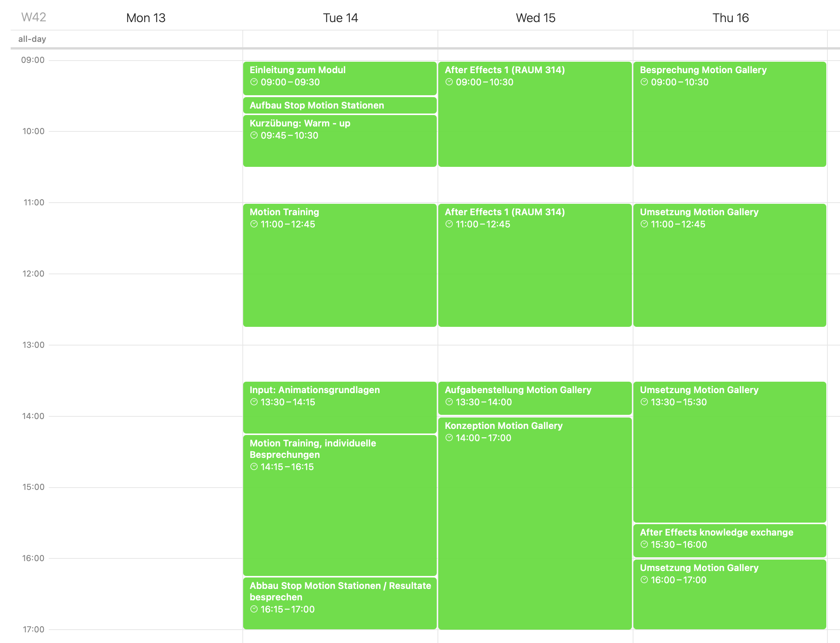This screenshot has width=840, height=643.
Task: Click clock icon in Motion Training 11:00 event
Action: point(254,224)
